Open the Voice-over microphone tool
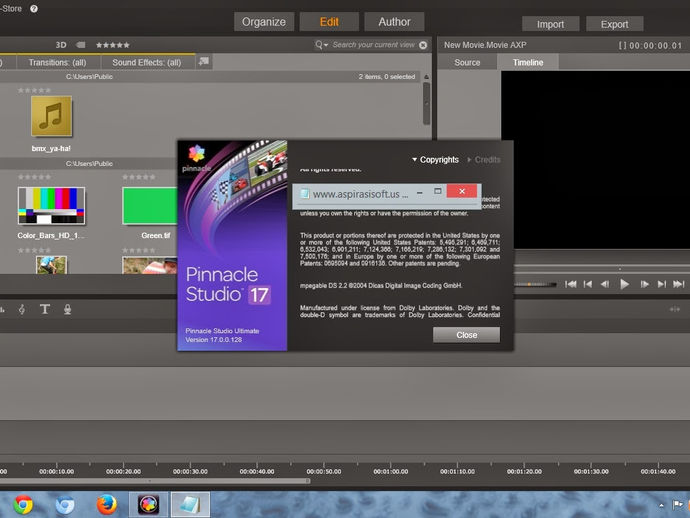 (x=67, y=309)
